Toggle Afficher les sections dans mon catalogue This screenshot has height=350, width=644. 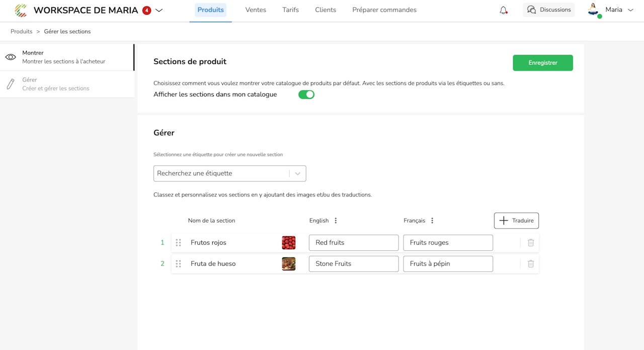tap(306, 95)
